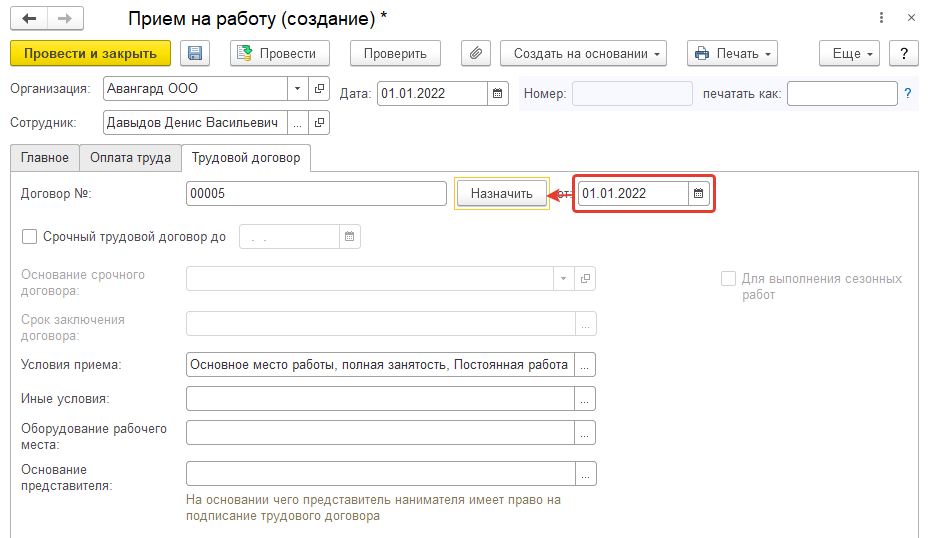The width and height of the screenshot is (933, 538).
Task: Open calendar for the contract date
Action: (699, 193)
